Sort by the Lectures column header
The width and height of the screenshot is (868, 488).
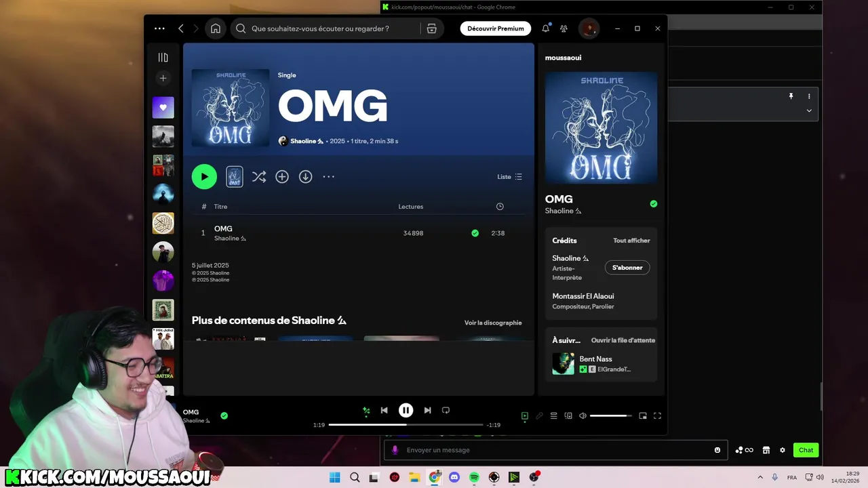[411, 207]
